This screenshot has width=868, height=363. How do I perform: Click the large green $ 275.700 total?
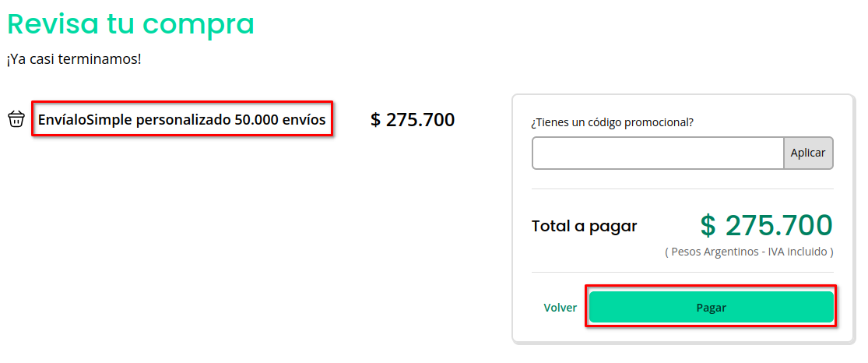[x=766, y=225]
